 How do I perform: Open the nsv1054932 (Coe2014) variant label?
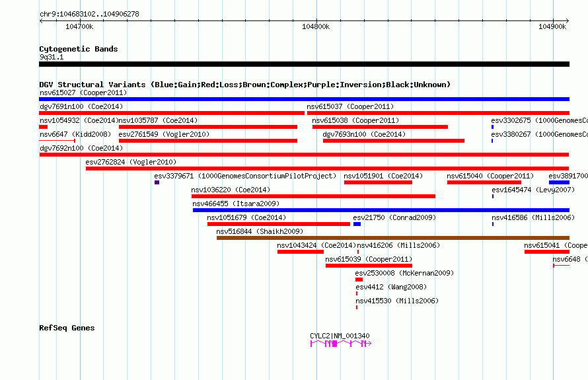pos(79,120)
